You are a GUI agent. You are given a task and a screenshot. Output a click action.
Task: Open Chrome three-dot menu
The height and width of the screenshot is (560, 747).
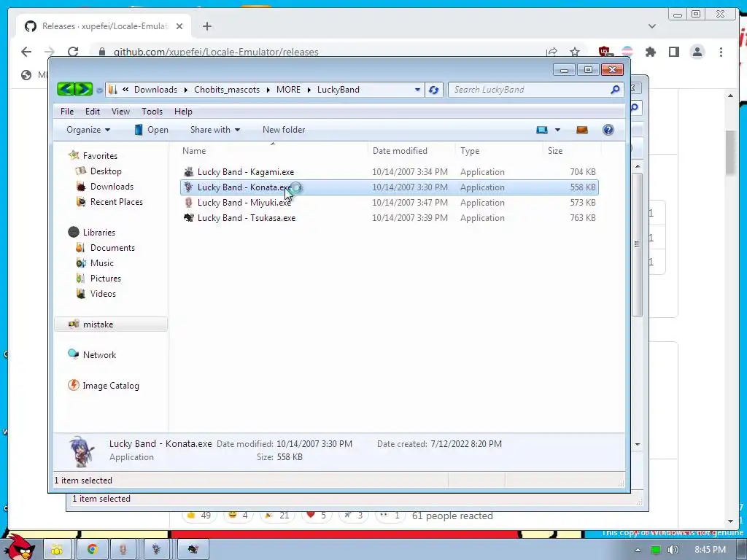(x=721, y=52)
